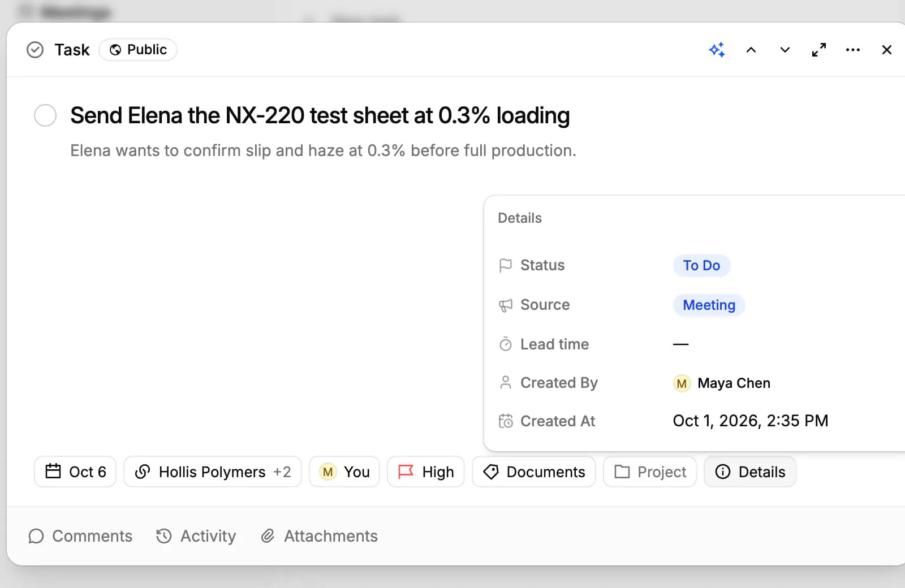Open the Hollis Polymers linked records
The height and width of the screenshot is (588, 905).
click(213, 472)
